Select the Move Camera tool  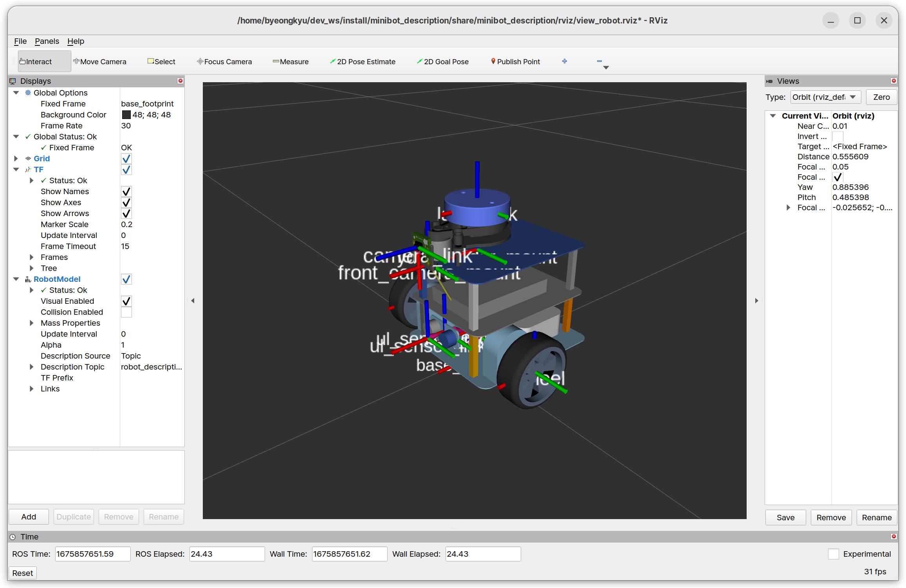100,61
